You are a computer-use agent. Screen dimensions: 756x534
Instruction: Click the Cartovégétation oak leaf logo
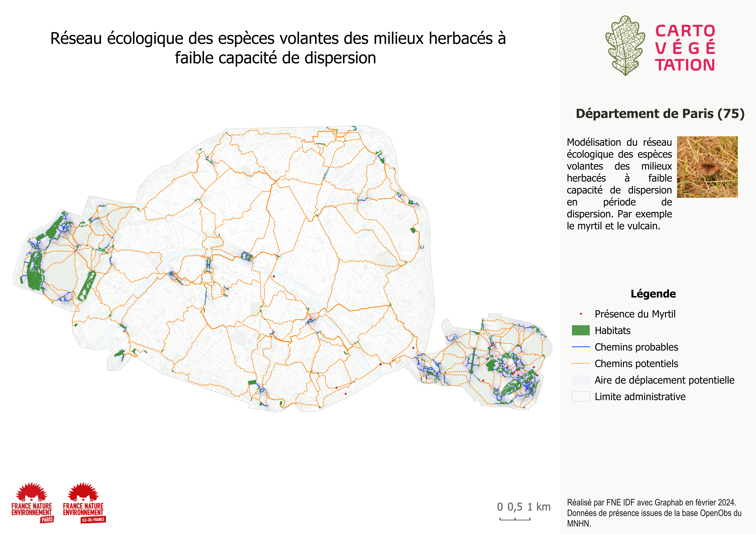pyautogui.click(x=625, y=45)
